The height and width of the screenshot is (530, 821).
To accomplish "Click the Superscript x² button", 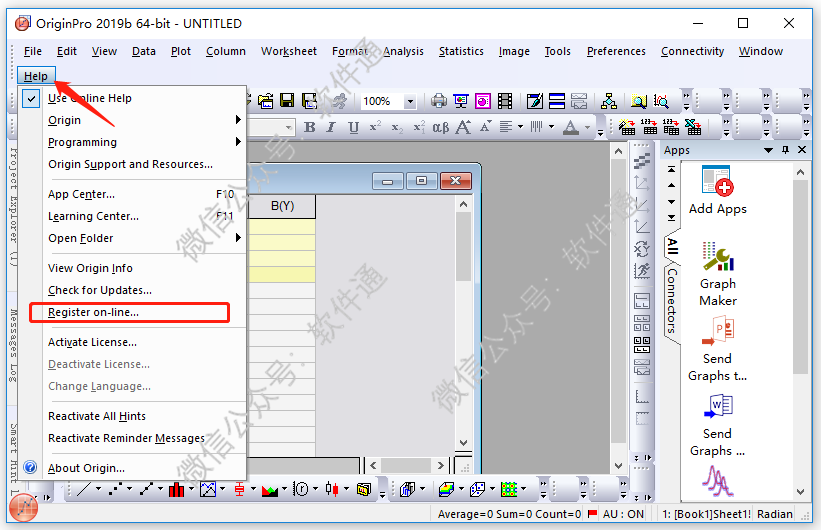I will click(375, 127).
